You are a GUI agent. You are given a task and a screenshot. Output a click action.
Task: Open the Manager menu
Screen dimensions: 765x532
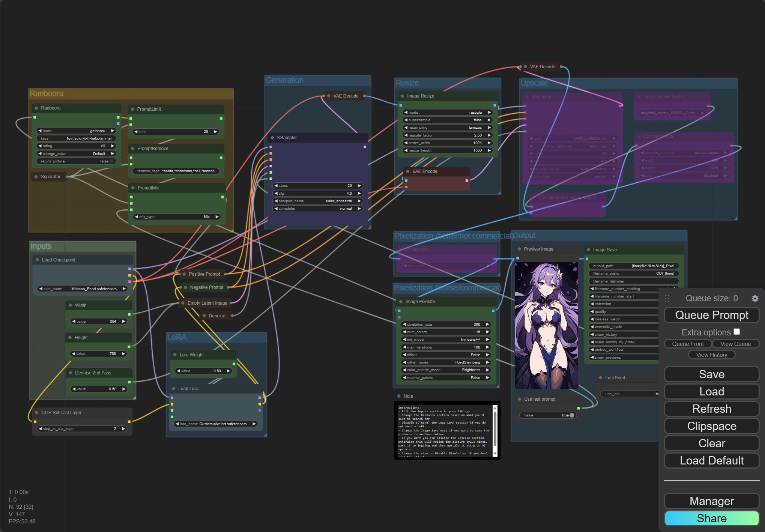pos(712,501)
